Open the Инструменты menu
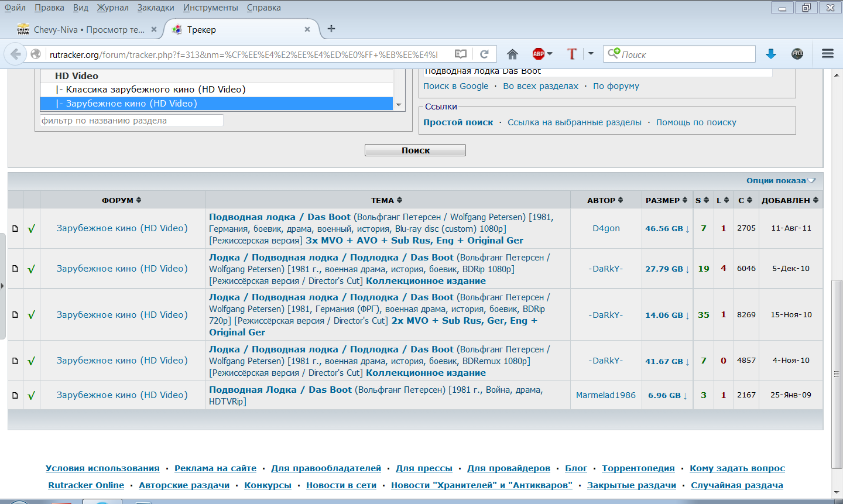Viewport: 843px width, 504px height. pos(211,8)
